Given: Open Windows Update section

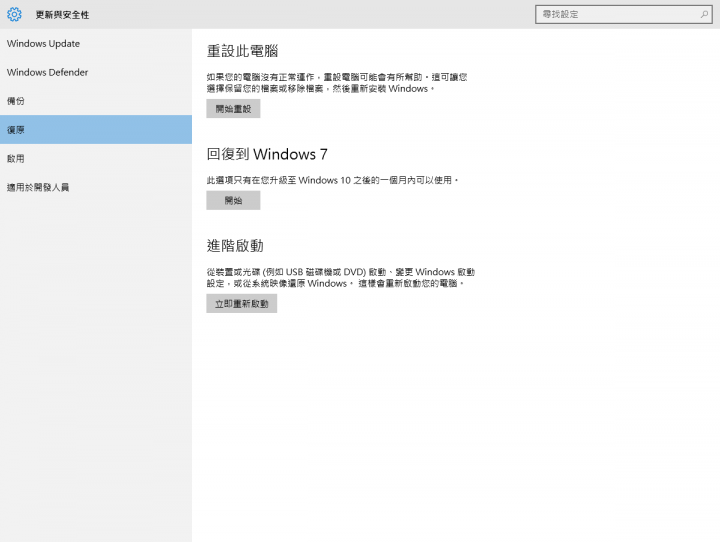Looking at the screenshot, I should [96, 44].
